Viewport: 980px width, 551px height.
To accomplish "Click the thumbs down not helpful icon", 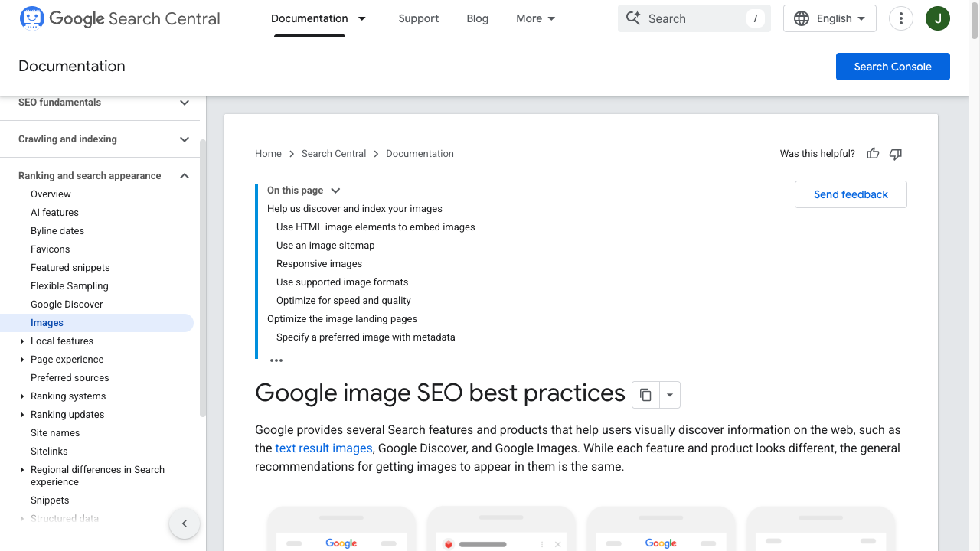I will click(896, 154).
